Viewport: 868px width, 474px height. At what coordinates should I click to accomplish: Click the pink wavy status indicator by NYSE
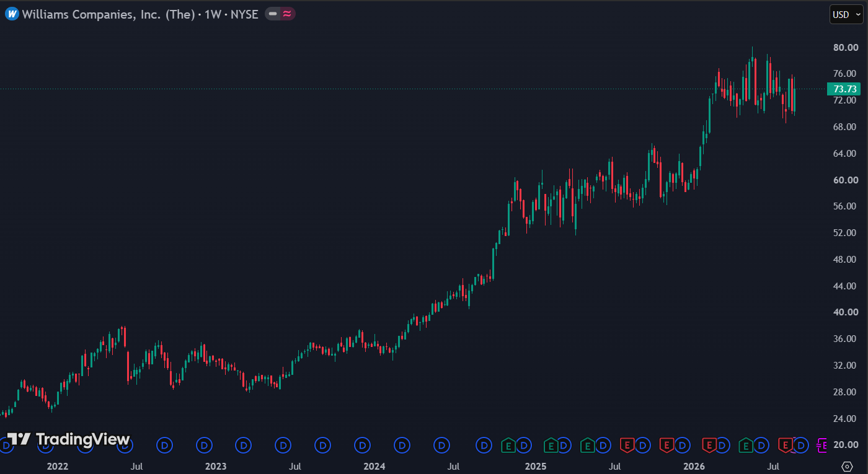287,14
